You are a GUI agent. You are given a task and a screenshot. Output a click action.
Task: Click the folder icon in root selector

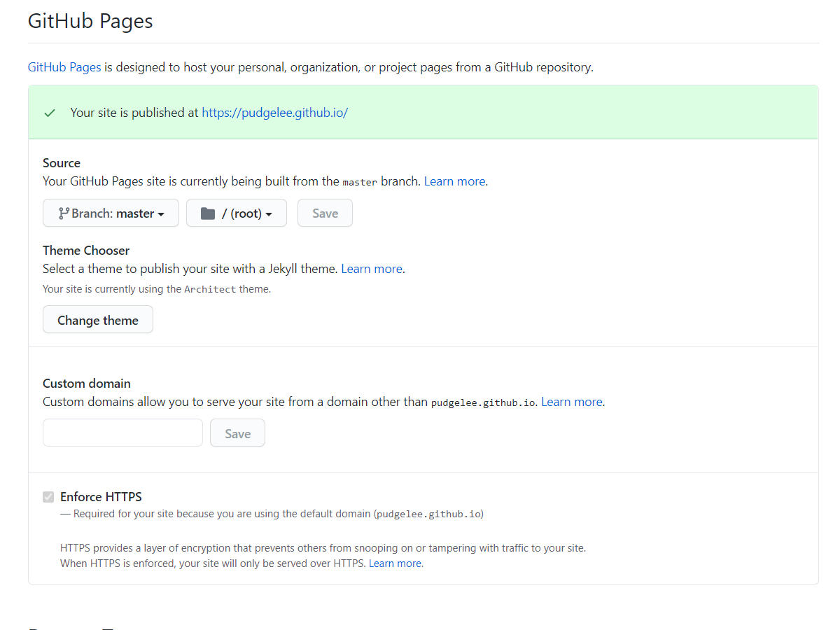pyautogui.click(x=208, y=213)
